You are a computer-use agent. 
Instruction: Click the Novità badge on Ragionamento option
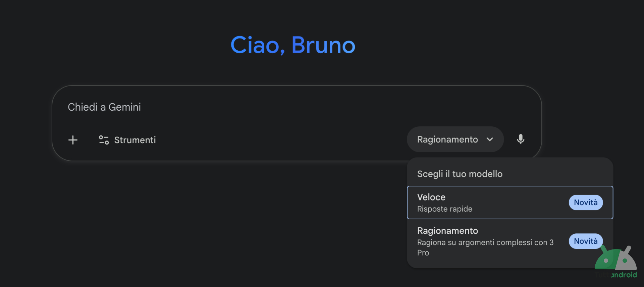coord(585,241)
